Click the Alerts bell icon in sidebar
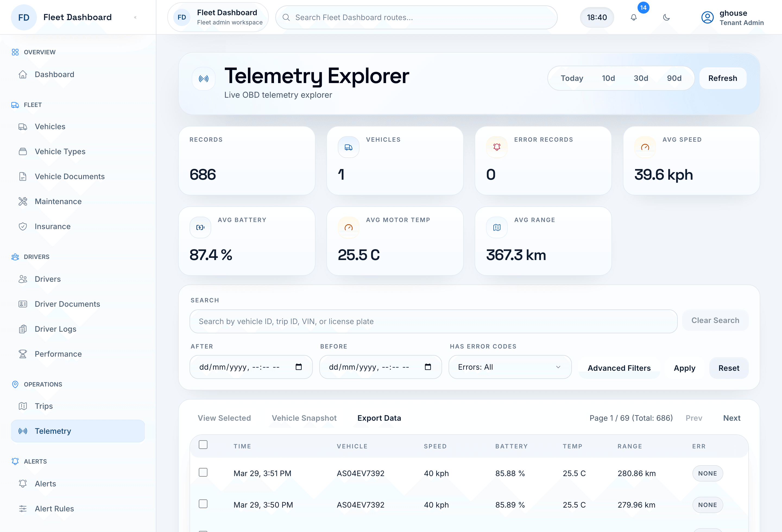Viewport: 782px width, 532px height. pyautogui.click(x=23, y=484)
